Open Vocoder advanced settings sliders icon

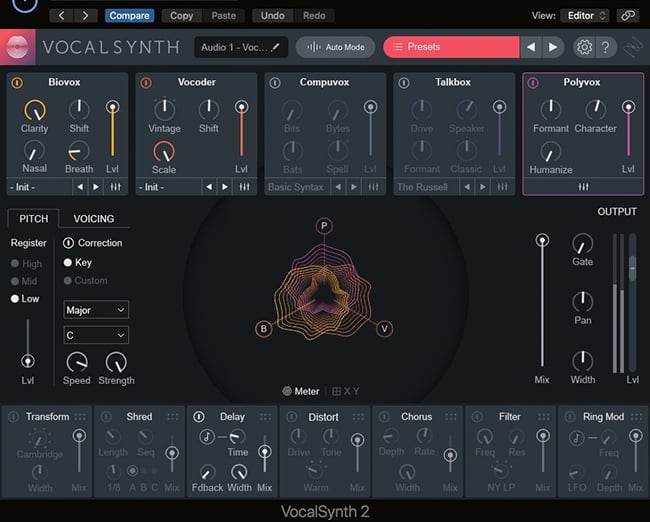pyautogui.click(x=243, y=187)
